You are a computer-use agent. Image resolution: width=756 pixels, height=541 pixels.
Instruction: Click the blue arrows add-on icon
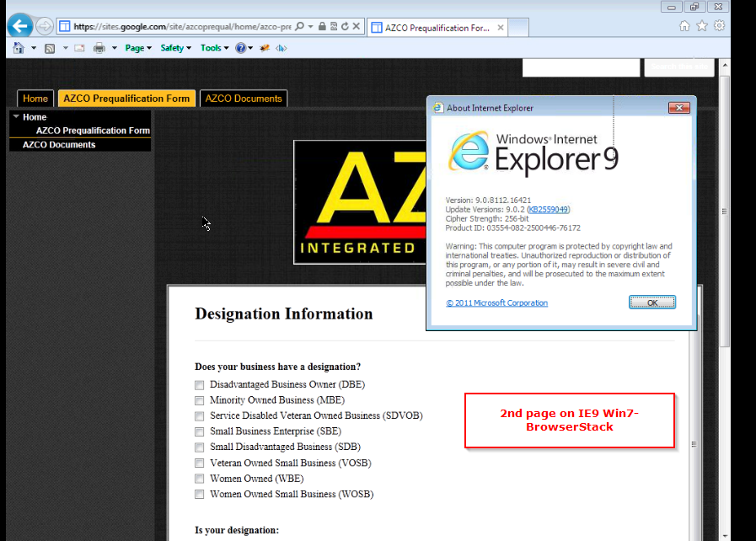point(281,48)
